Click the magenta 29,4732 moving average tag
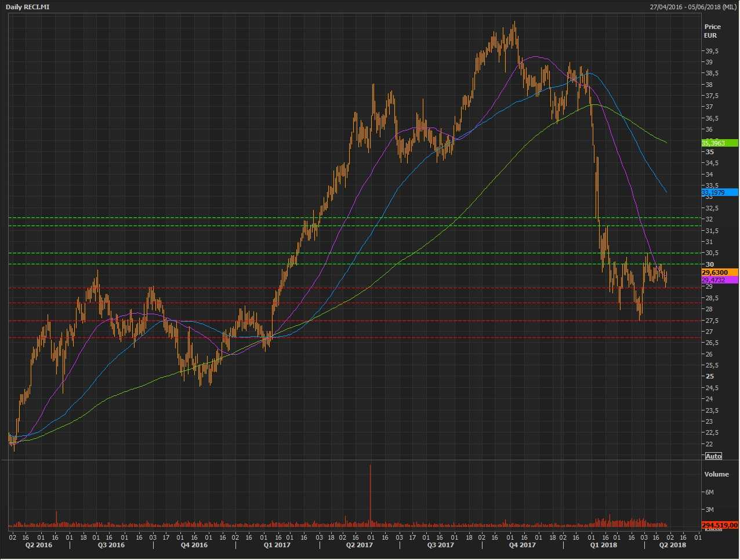This screenshot has width=740, height=560. pyautogui.click(x=719, y=280)
